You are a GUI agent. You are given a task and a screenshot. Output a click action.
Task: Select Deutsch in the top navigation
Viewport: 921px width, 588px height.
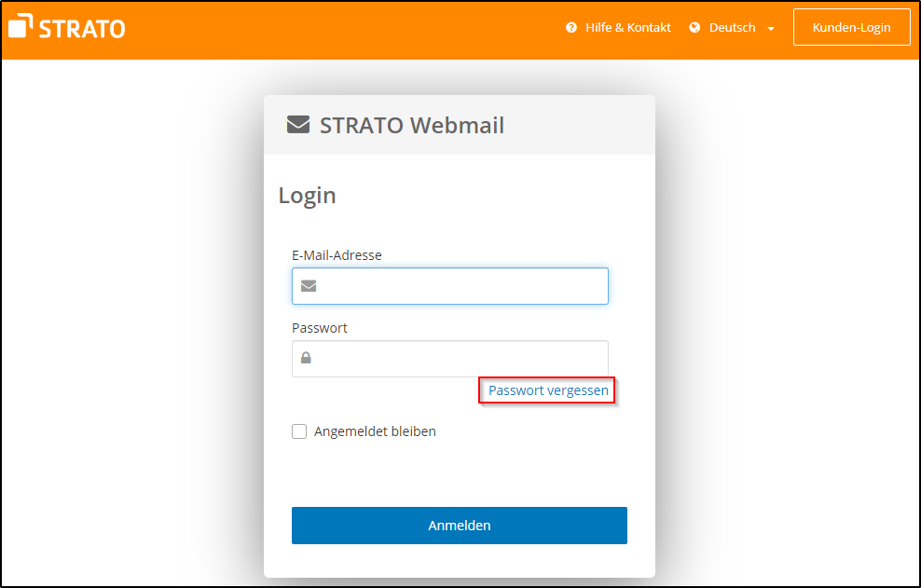[x=732, y=27]
